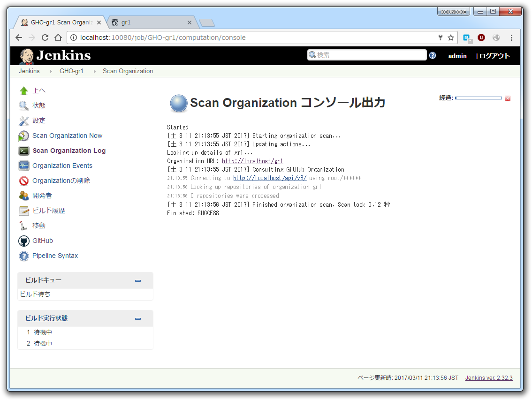This screenshot has height=400, width=532.
Task: Open the GitHub sidebar icon
Action: (x=23, y=241)
